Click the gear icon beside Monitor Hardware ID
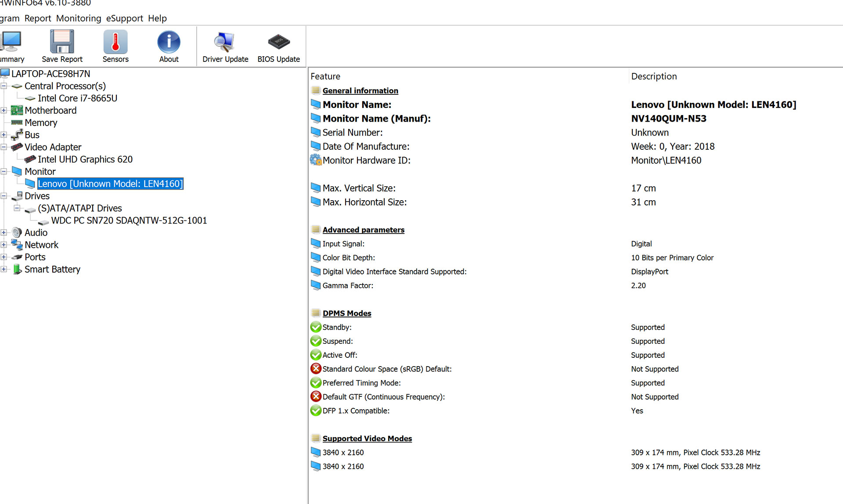The height and width of the screenshot is (504, 843). 316,160
